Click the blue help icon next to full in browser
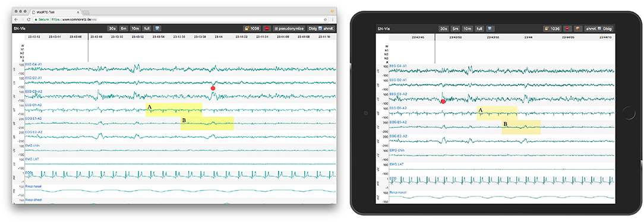644x222 pixels. pos(157,28)
